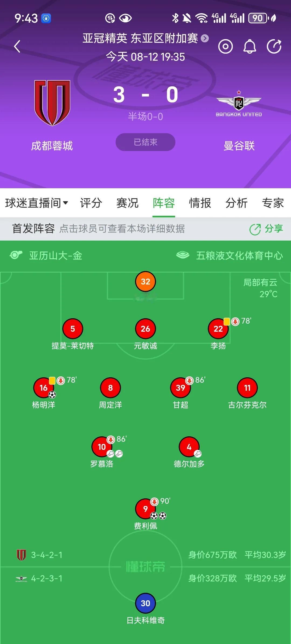Open the record target icon in header
Image resolution: width=291 pixels, height=644 pixels.
(x=225, y=46)
